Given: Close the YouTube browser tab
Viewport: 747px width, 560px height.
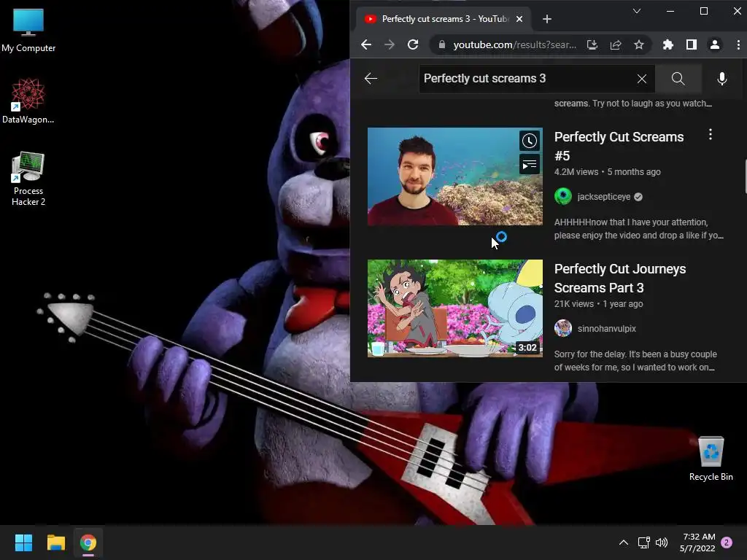Looking at the screenshot, I should [x=519, y=19].
